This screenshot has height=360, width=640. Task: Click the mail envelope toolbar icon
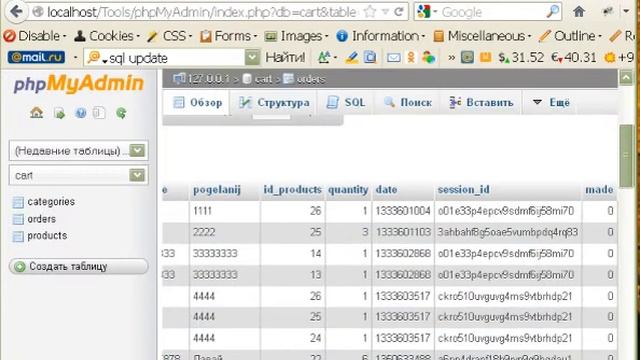tap(393, 58)
